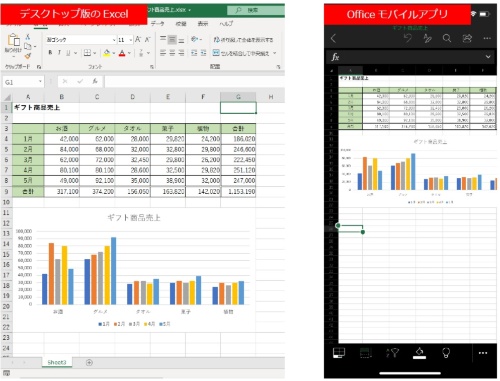Select column G header in desktop Excel
This screenshot has width=500, height=381.
[238, 97]
